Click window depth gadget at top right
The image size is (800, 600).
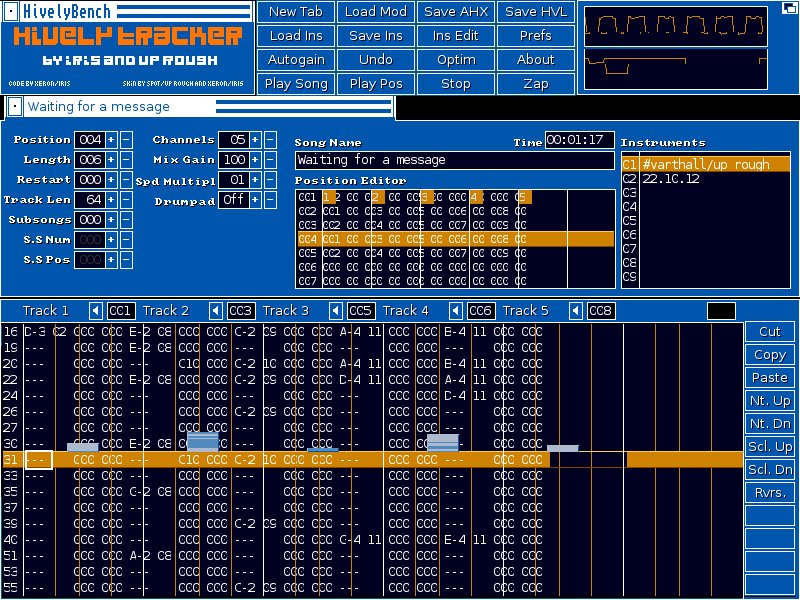789,7
